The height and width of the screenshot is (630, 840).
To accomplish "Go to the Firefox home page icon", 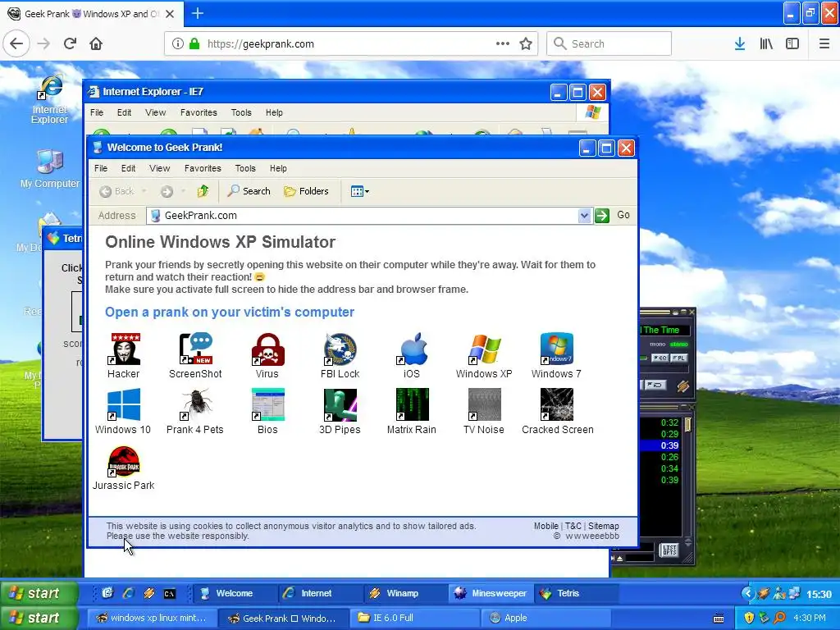I will click(x=96, y=43).
